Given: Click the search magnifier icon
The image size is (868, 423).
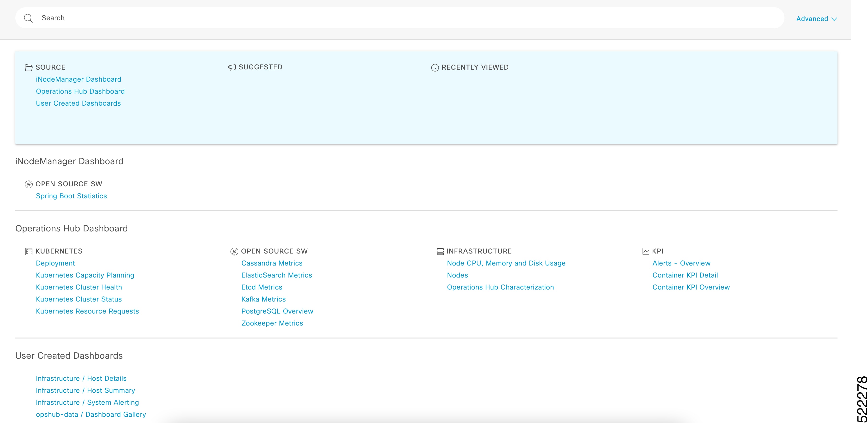Looking at the screenshot, I should [x=28, y=18].
